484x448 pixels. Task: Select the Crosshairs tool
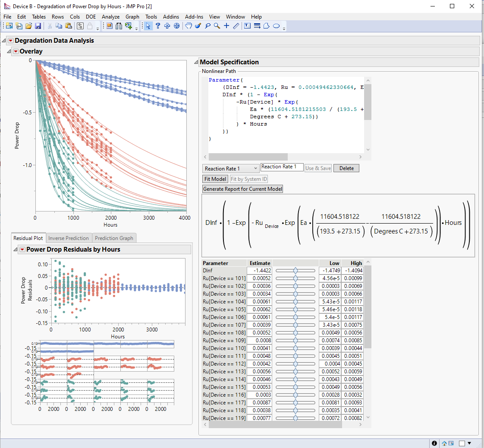tap(226, 26)
